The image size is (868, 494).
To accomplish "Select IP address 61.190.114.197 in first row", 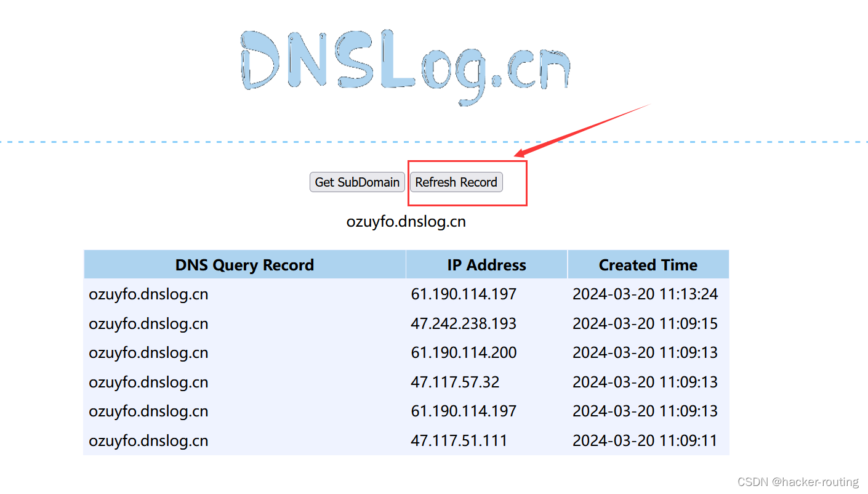I will 464,294.
